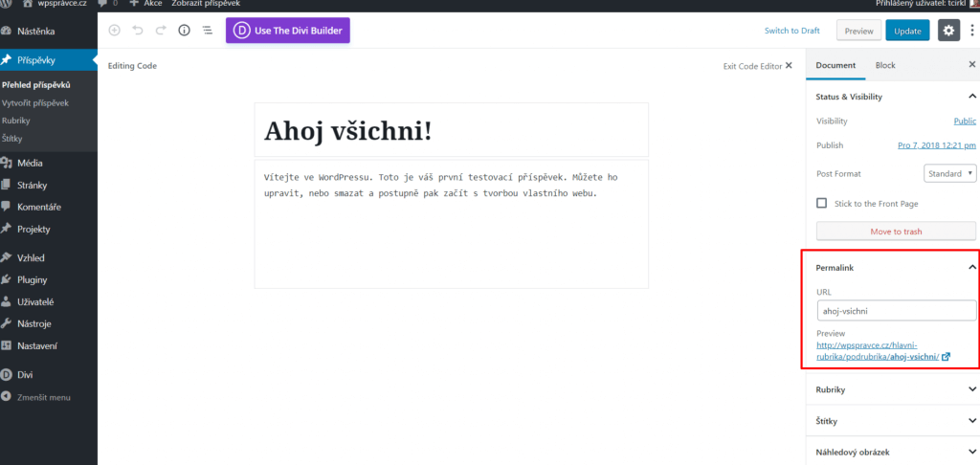
Task: Click the undo arrow icon
Action: coord(138,30)
